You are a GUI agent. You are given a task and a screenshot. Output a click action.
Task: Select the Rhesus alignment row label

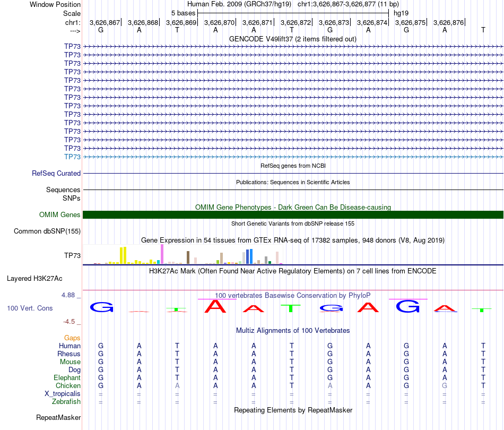(x=69, y=354)
